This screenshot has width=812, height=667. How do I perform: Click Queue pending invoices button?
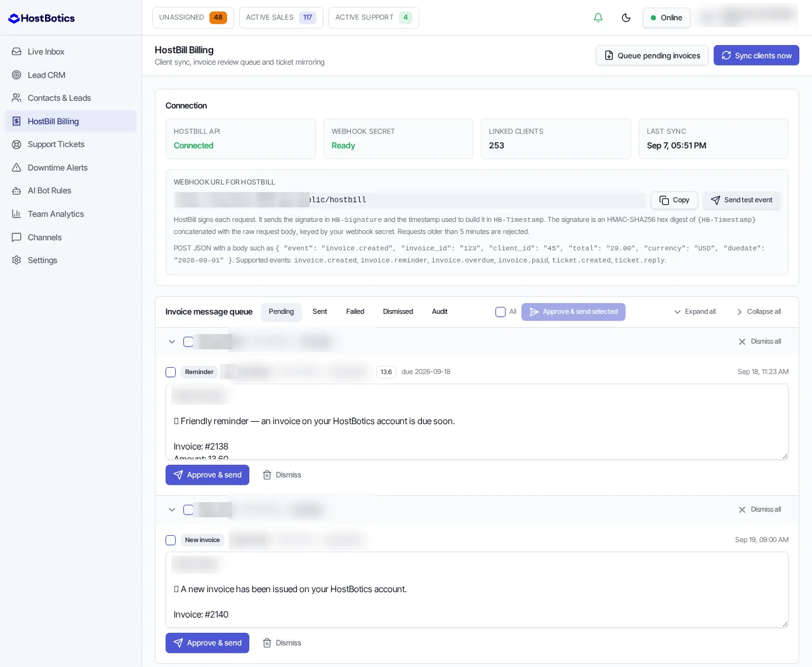[652, 55]
